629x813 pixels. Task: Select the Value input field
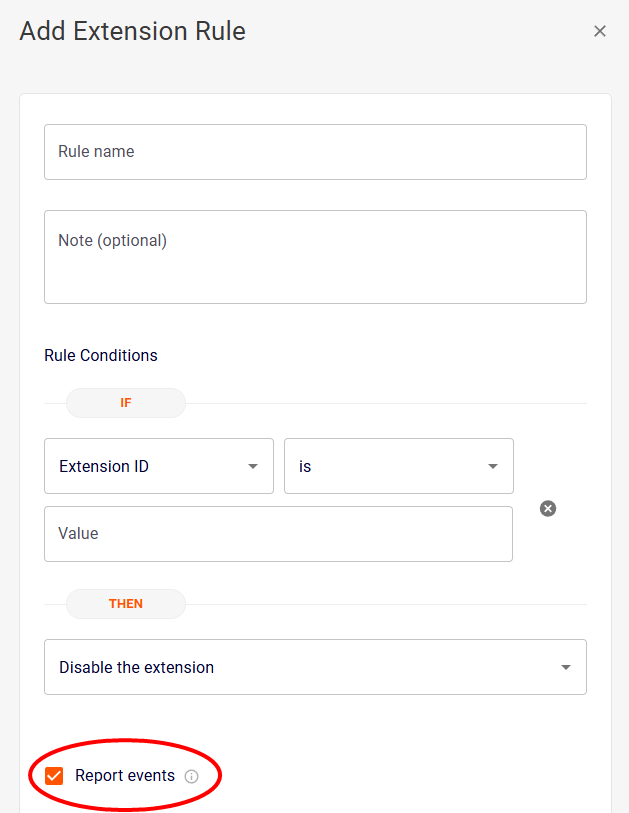point(278,534)
